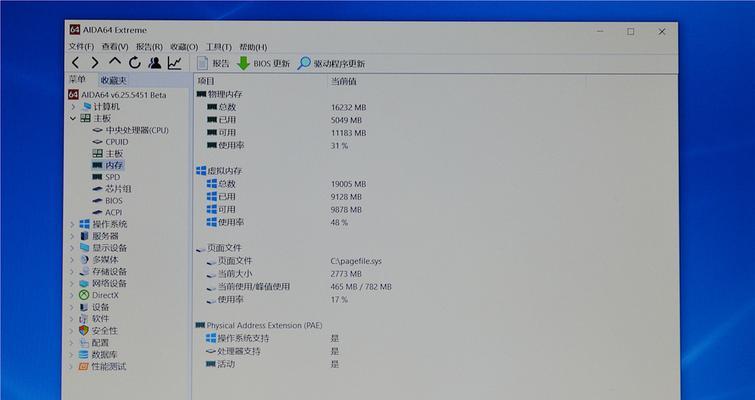This screenshot has width=755, height=400.
Task: Select AIDA64 v6.25.5451 Beta root node
Action: tap(117, 95)
